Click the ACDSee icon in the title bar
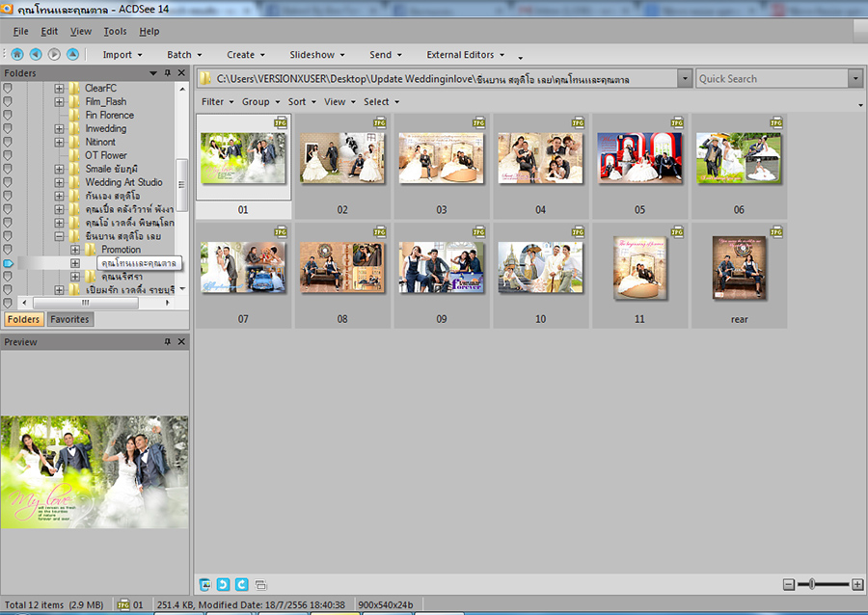Viewport: 868px width, 615px height. (7, 9)
